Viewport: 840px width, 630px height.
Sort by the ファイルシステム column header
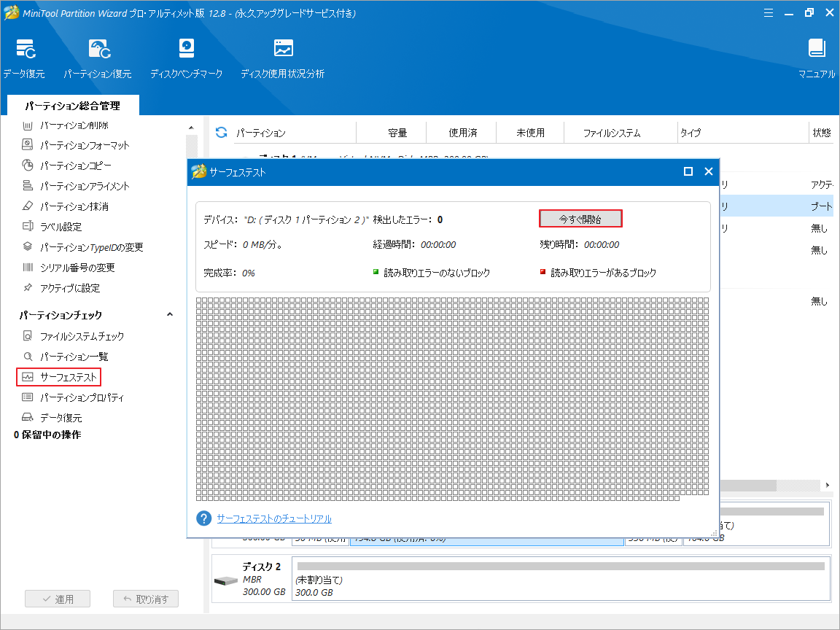tap(612, 133)
